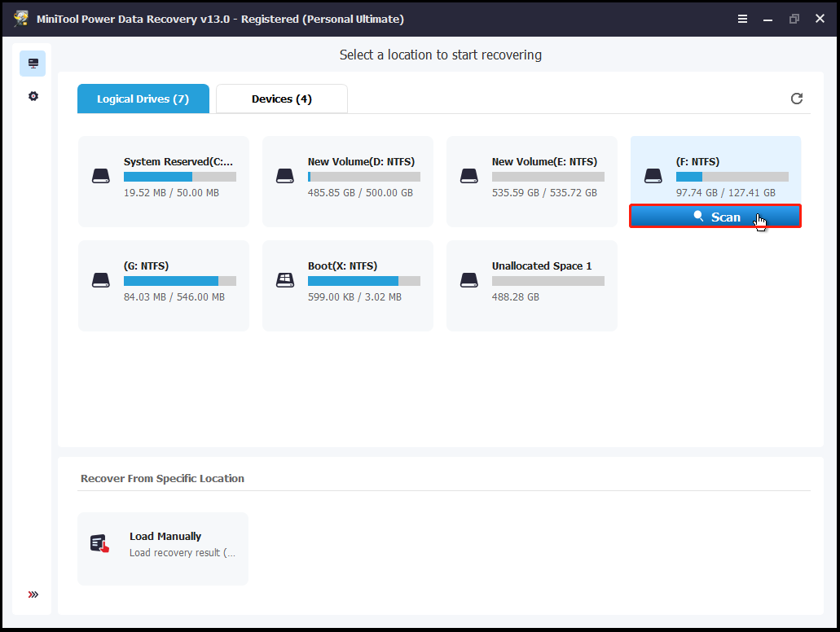Image resolution: width=840 pixels, height=632 pixels.
Task: Select the Boot(X: NTFS) drive label
Action: tap(342, 266)
